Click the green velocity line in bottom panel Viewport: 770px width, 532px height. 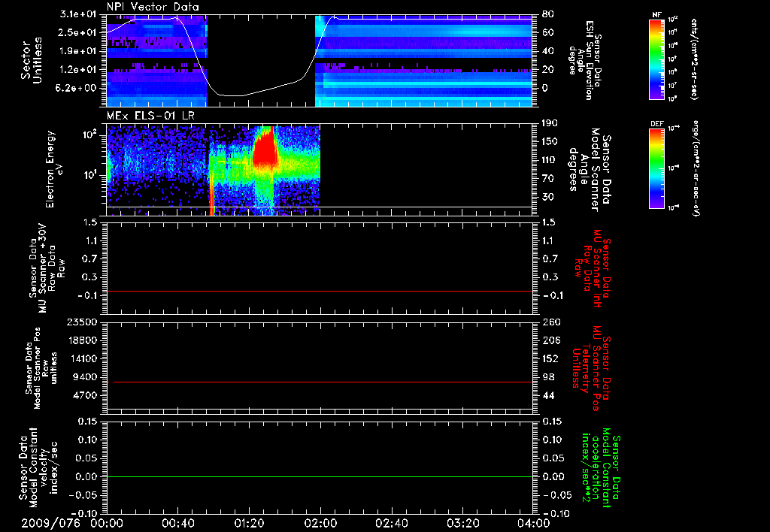coord(319,476)
